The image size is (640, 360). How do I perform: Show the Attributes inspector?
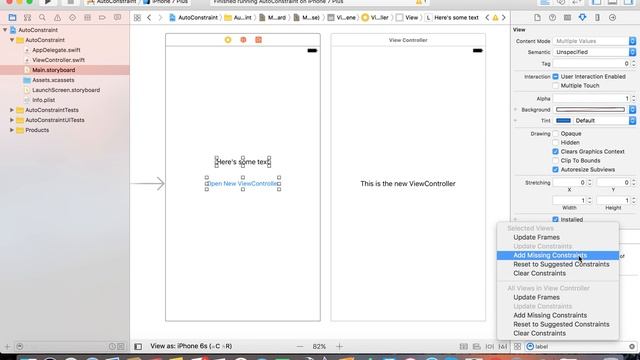pyautogui.click(x=582, y=18)
